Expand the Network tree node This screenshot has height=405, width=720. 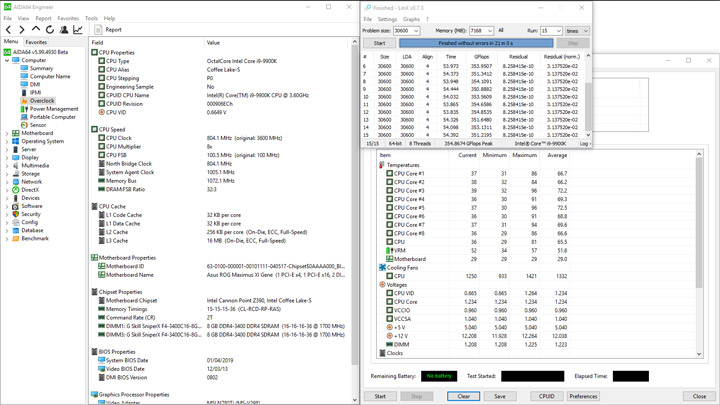point(7,182)
